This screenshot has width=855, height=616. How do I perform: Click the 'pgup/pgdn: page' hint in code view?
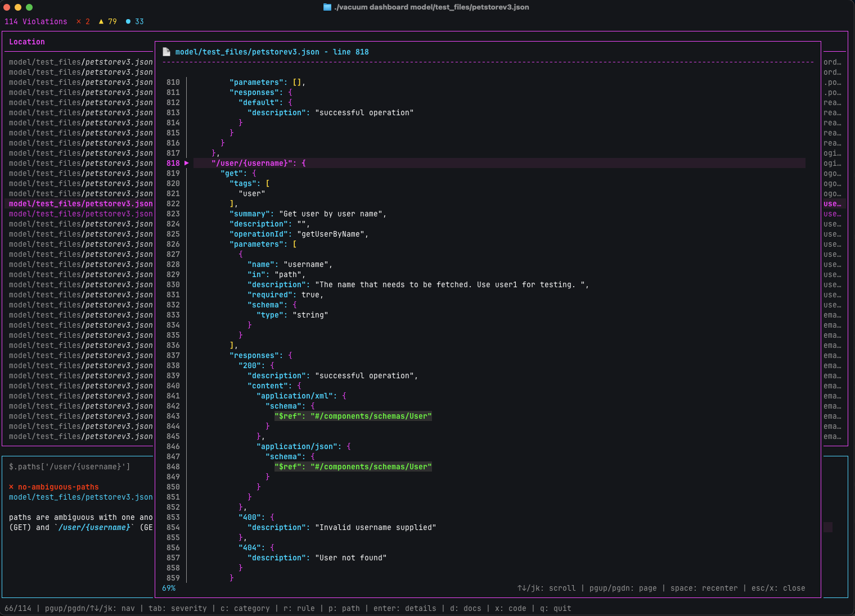[623, 588]
